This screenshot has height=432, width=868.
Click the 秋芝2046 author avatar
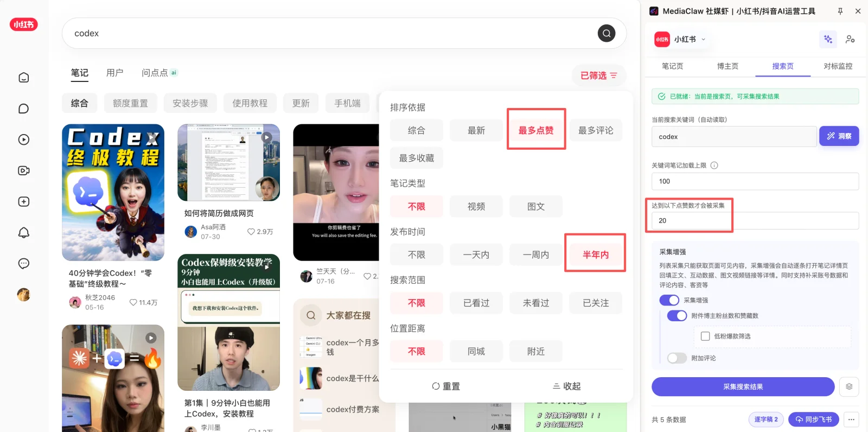point(75,302)
